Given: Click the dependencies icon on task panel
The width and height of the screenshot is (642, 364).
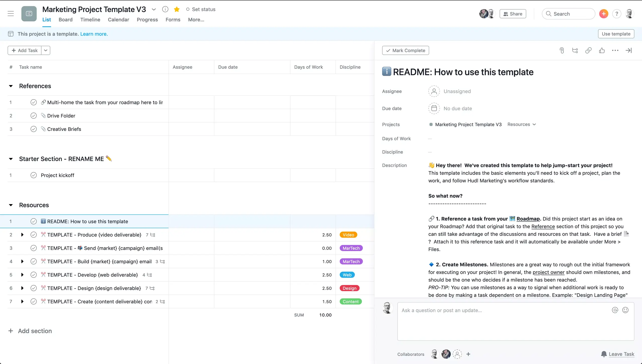Looking at the screenshot, I should pos(575,50).
